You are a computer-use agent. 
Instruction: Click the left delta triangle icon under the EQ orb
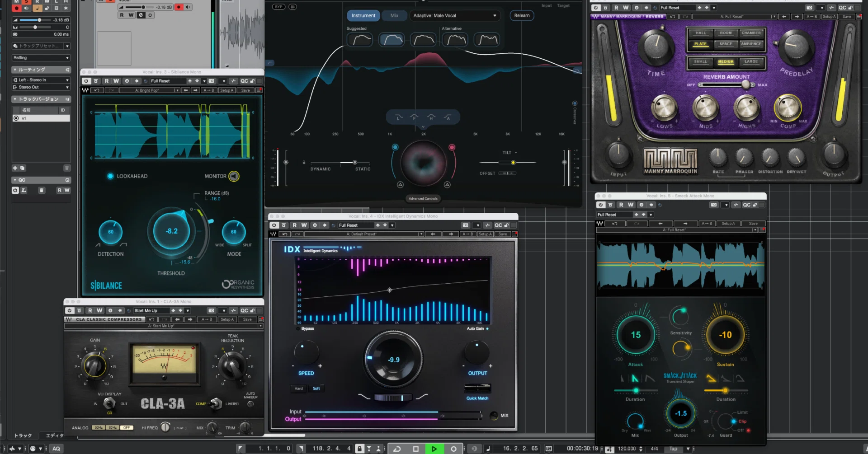400,185
